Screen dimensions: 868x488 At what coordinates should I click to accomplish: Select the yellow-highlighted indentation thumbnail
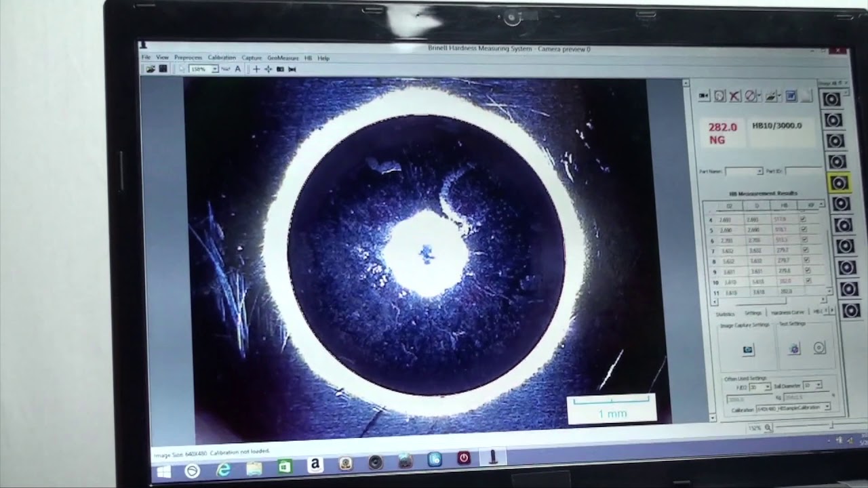839,183
